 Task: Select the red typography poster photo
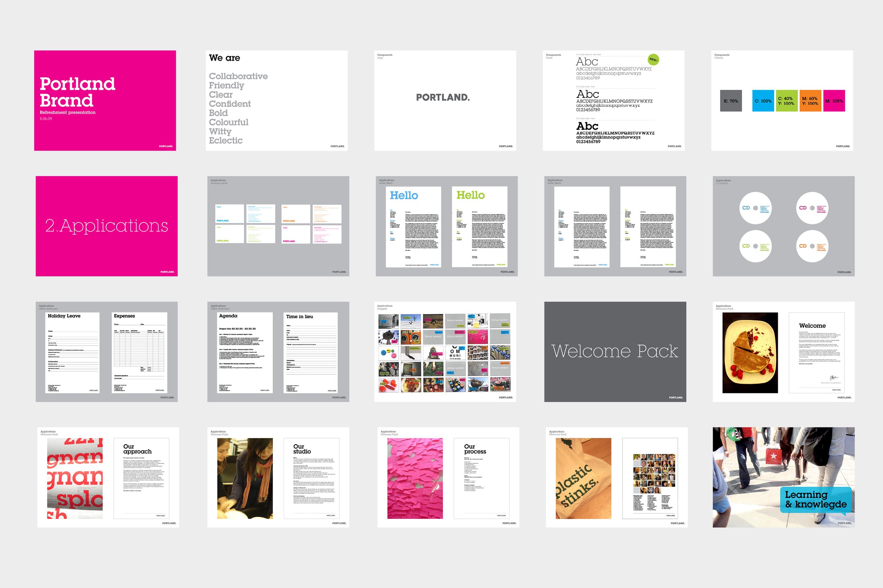75,479
